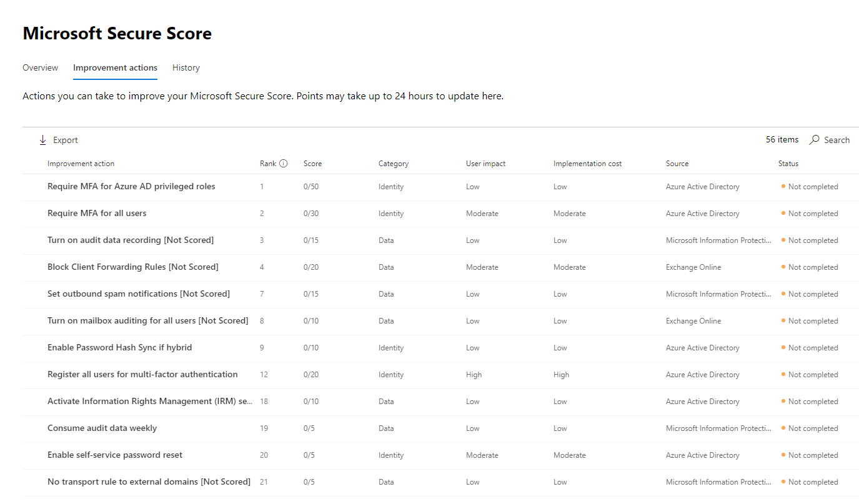The height and width of the screenshot is (504, 859).
Task: Click the Export button label
Action: (66, 140)
